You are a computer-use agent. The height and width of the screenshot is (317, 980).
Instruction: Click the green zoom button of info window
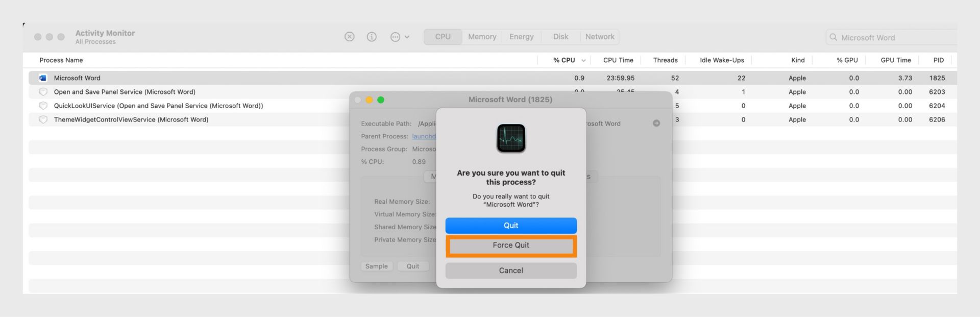point(381,100)
